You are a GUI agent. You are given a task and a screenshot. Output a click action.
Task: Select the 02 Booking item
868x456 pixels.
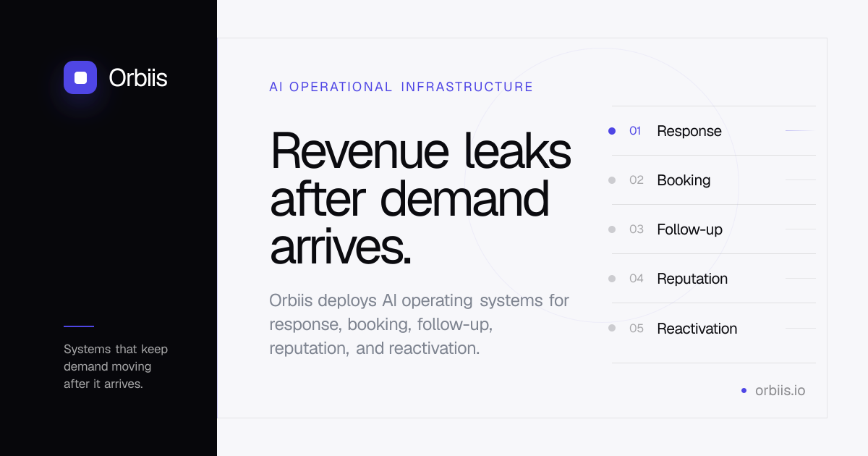pyautogui.click(x=713, y=180)
